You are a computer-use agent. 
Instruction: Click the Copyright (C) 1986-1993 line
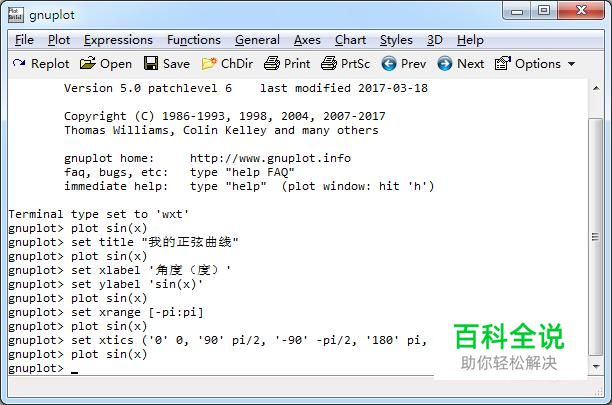[x=225, y=116]
